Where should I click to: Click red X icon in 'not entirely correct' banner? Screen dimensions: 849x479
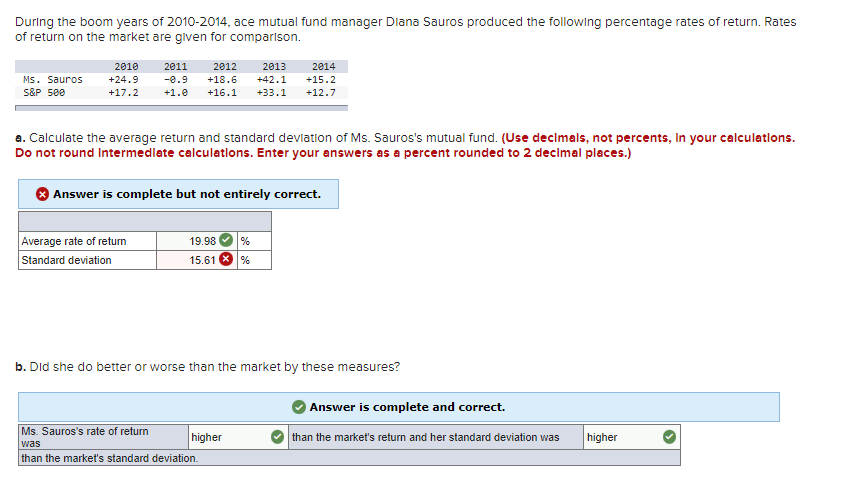42,194
